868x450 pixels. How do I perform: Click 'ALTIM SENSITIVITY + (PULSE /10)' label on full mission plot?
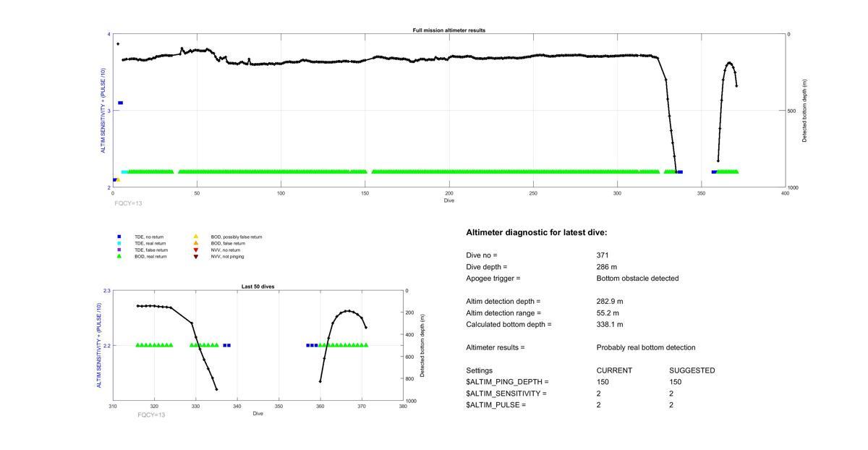click(x=103, y=111)
